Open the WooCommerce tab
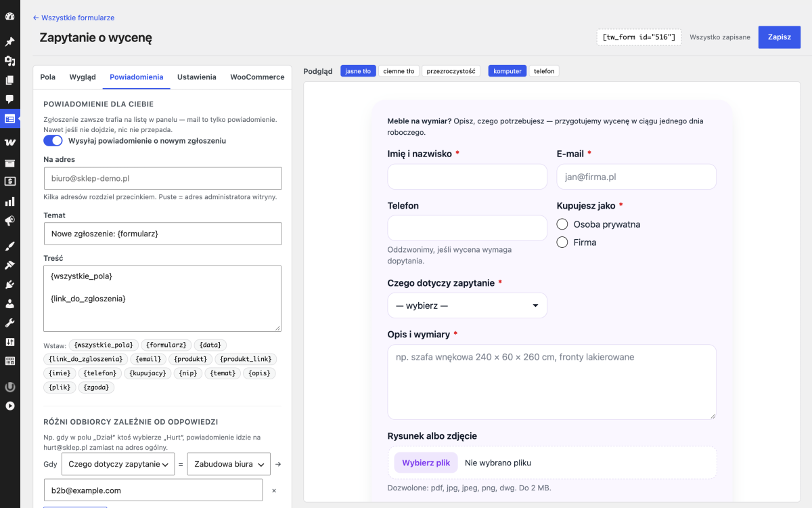 point(257,77)
